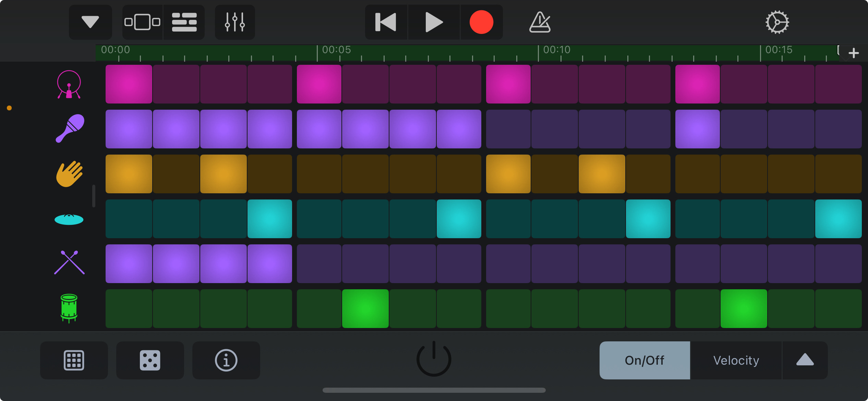Switch to Velocity edit mode
This screenshot has height=401, width=868.
[736, 360]
